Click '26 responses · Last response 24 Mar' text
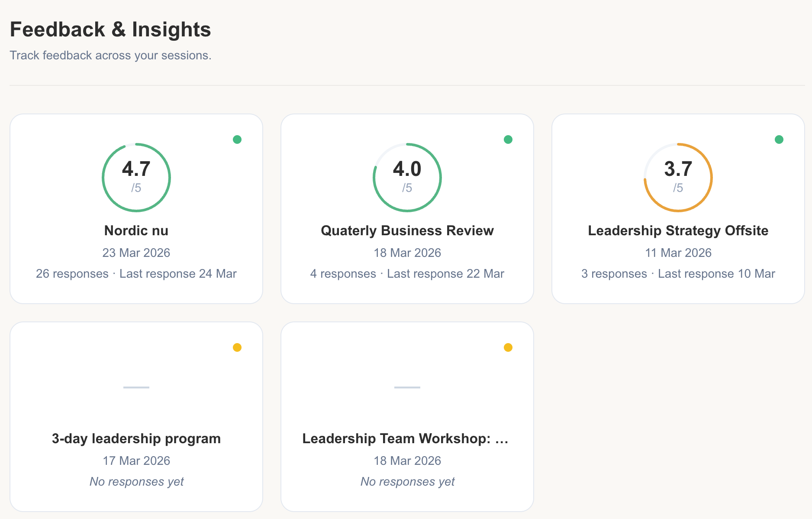 coord(136,273)
